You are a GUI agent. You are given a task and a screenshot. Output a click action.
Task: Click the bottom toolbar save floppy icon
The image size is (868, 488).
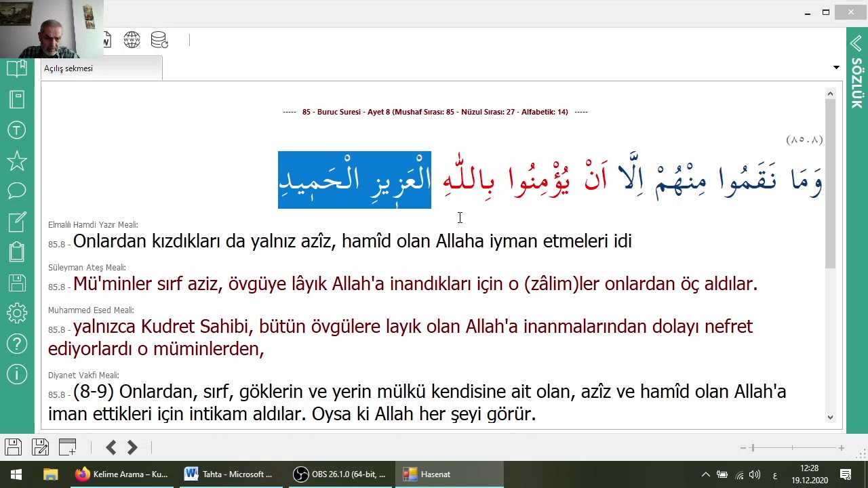(13, 447)
